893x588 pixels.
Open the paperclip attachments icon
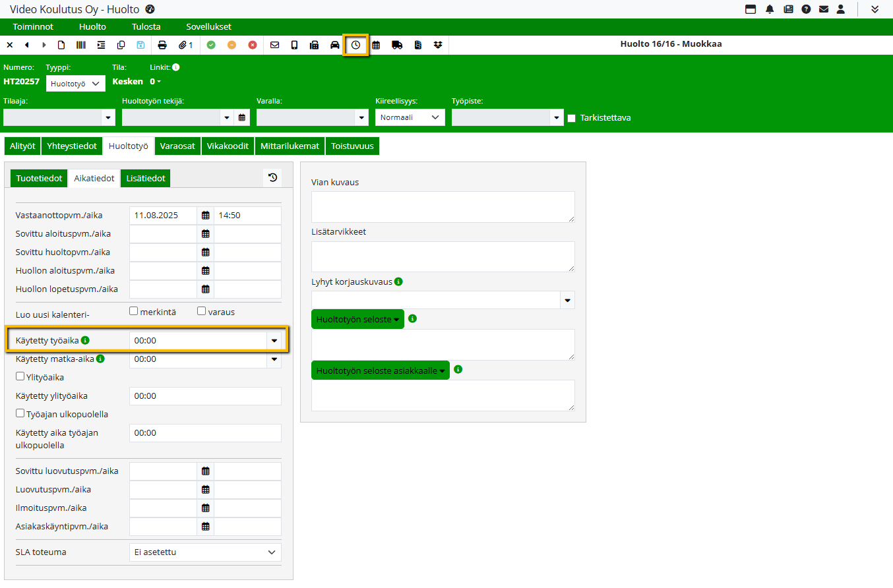coord(185,45)
